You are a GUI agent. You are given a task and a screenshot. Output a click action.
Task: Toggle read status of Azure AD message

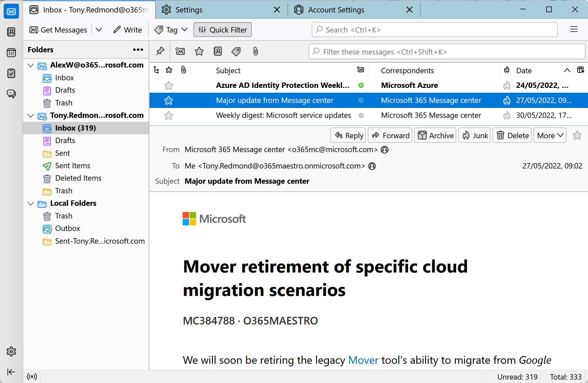click(361, 85)
